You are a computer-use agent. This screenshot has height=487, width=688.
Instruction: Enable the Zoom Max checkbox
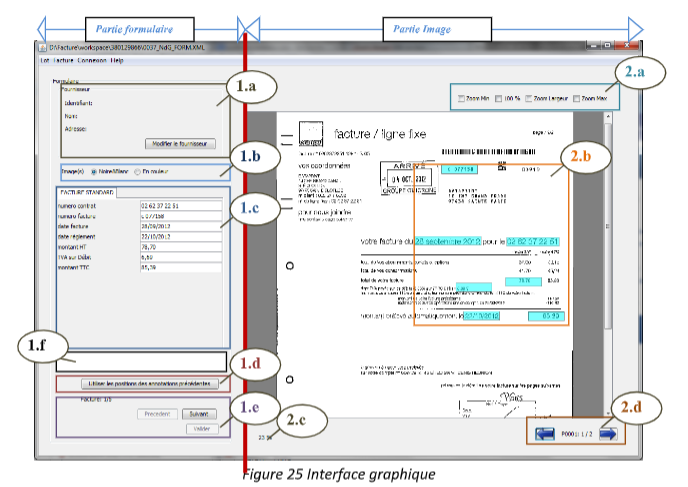[577, 98]
